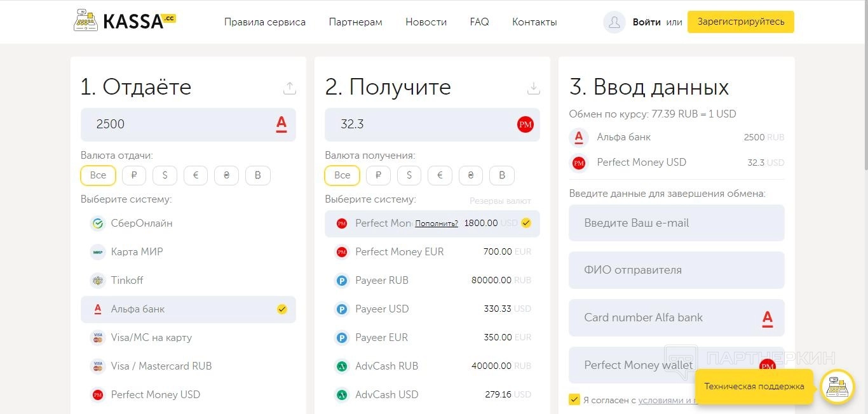This screenshot has height=414, width=868.
Task: Click Perfect Money icon in the 32.3 amount field
Action: coord(526,124)
